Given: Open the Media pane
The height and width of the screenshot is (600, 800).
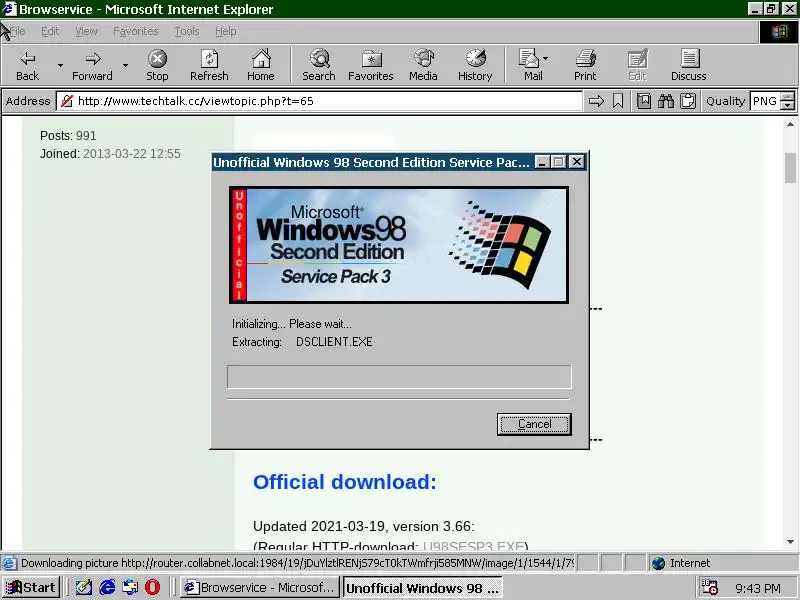Looking at the screenshot, I should tap(423, 65).
